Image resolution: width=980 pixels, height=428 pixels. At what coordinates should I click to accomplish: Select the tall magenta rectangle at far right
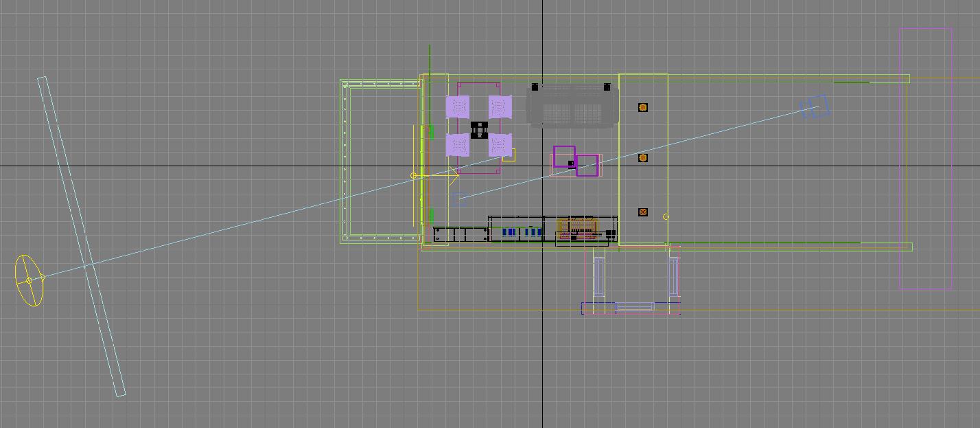(926, 159)
